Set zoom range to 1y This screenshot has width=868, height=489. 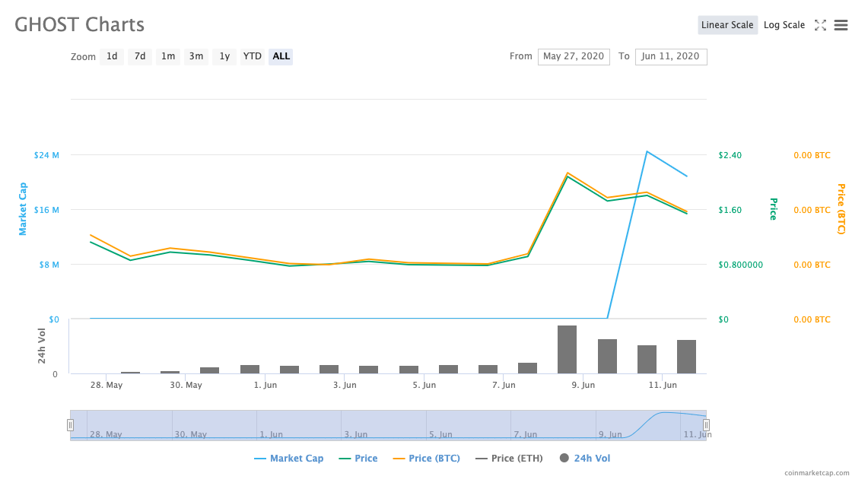point(224,56)
